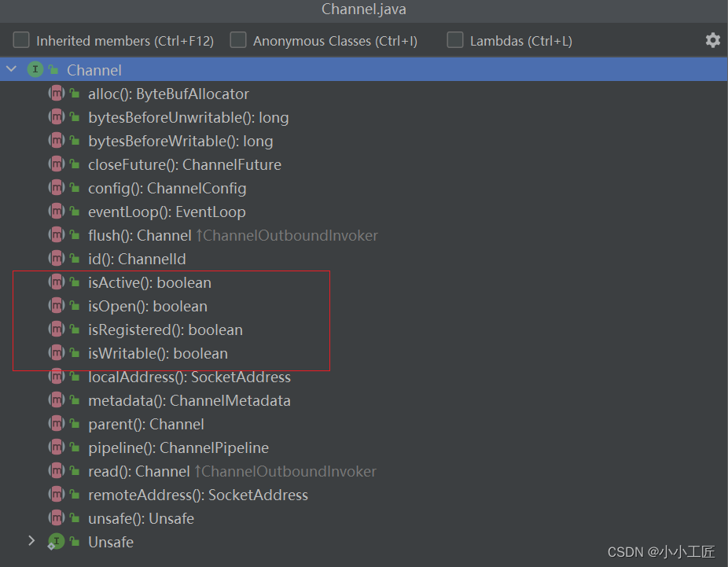This screenshot has width=728, height=567.
Task: Select the isWritable(): boolean method
Action: pyautogui.click(x=157, y=353)
